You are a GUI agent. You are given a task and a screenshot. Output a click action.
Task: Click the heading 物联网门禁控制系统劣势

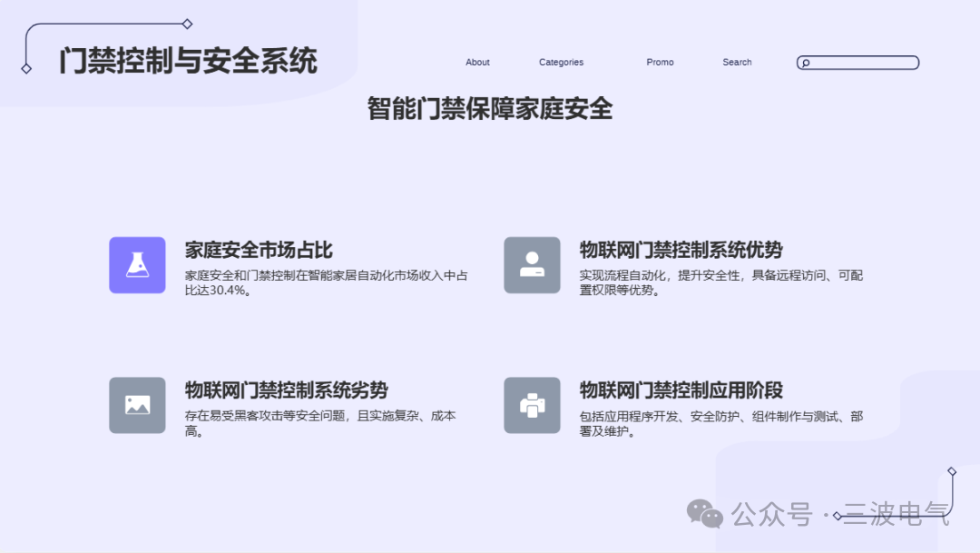(286, 390)
